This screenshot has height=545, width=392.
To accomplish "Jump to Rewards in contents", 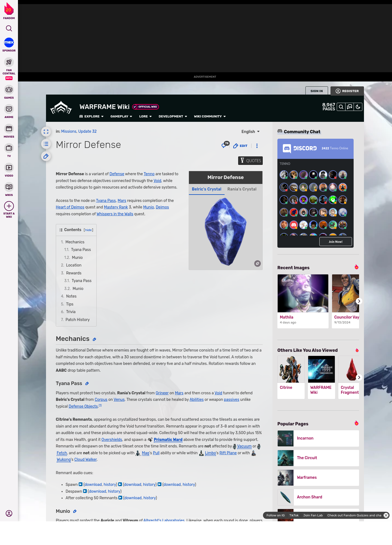I will click(x=74, y=273).
